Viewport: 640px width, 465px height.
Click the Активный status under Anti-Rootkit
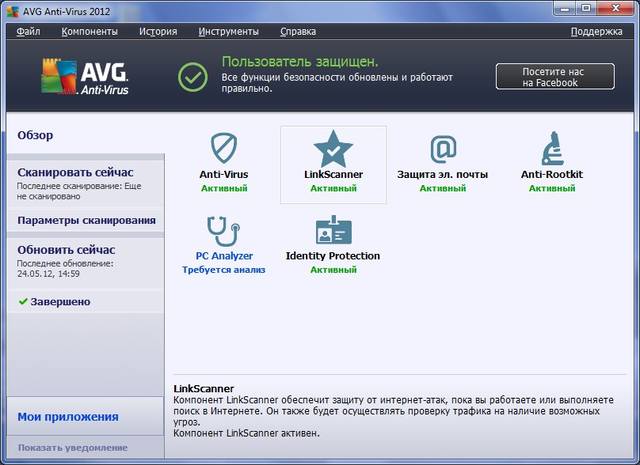(x=552, y=188)
